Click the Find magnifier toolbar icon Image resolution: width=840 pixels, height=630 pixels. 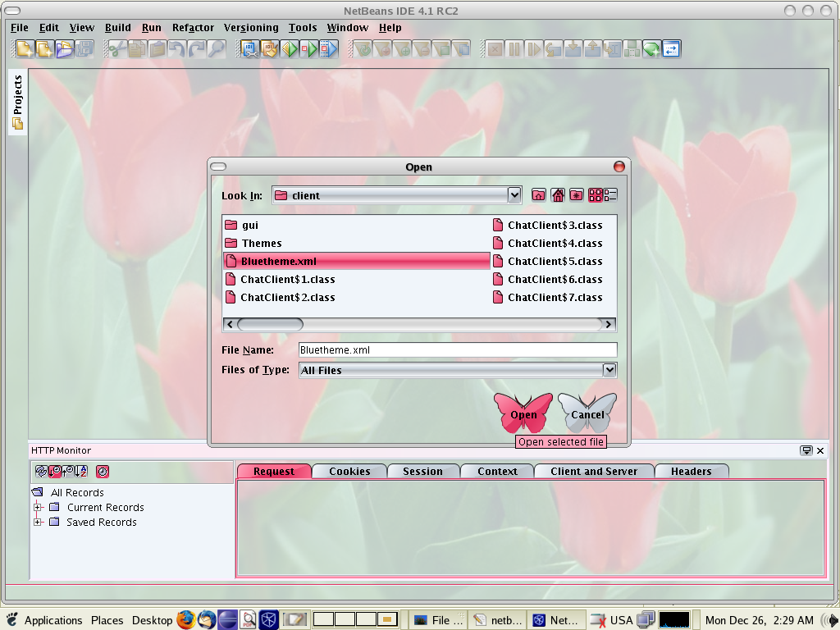tap(217, 49)
